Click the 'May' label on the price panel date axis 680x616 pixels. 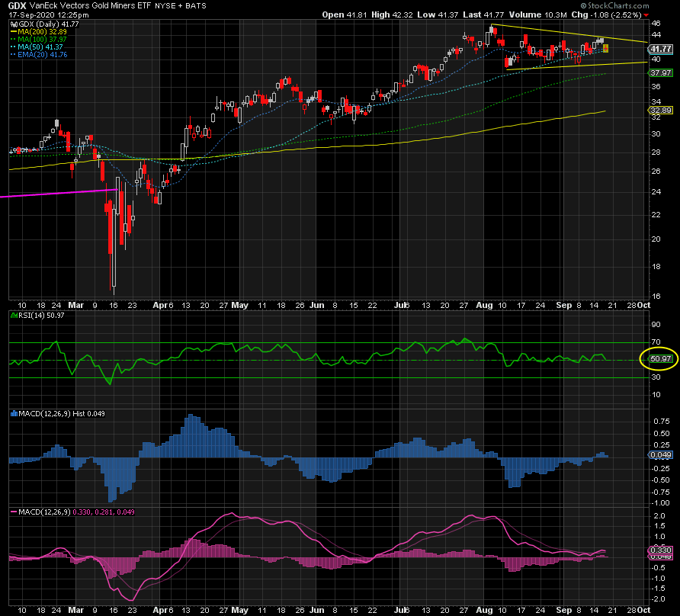point(240,305)
